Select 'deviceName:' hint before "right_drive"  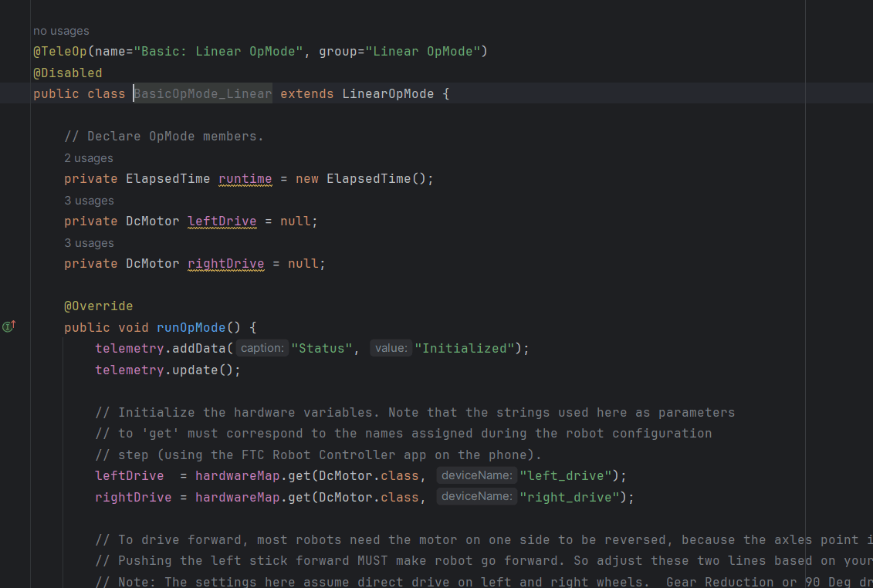[476, 497]
